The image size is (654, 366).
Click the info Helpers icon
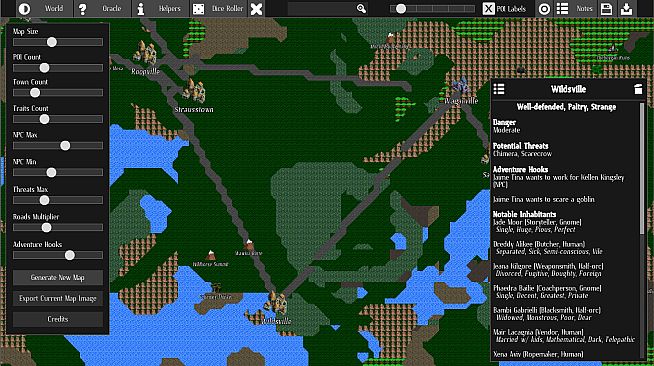click(141, 9)
